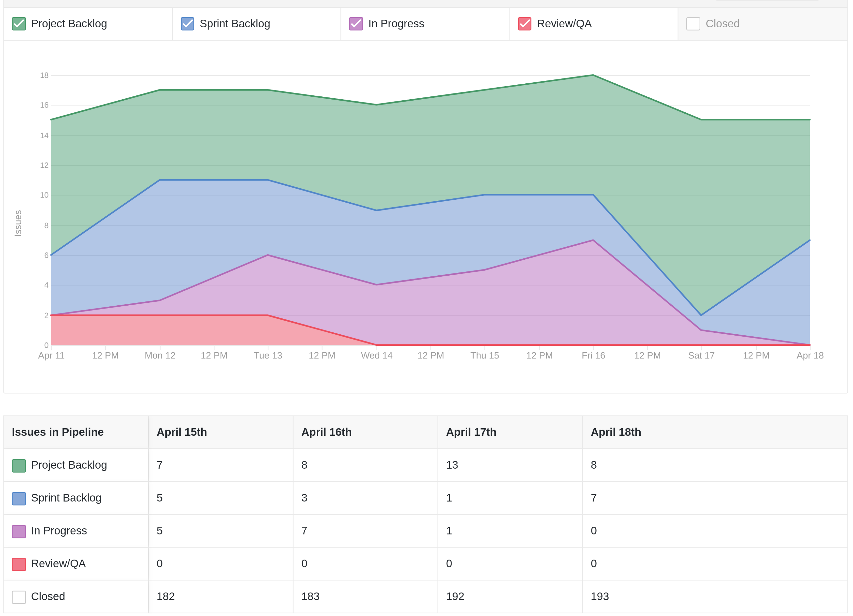Click Project Backlog April 17th value 13
This screenshot has width=853, height=616.
coord(452,465)
